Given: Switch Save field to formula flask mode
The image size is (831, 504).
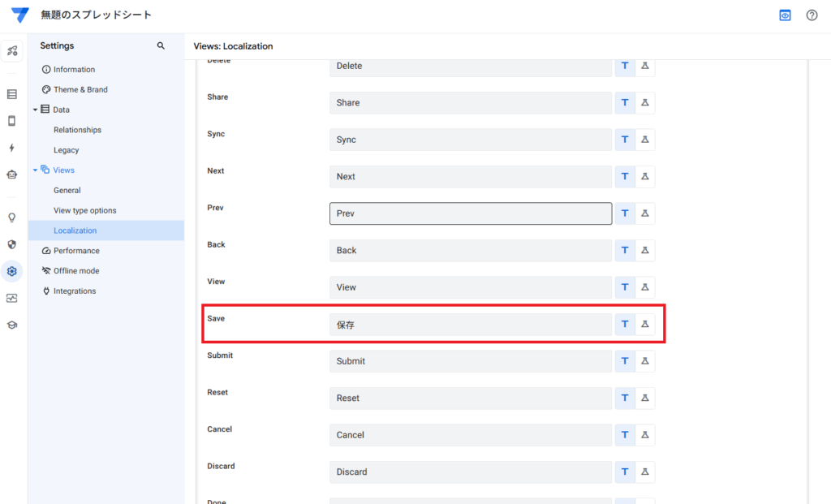Looking at the screenshot, I should 645,324.
